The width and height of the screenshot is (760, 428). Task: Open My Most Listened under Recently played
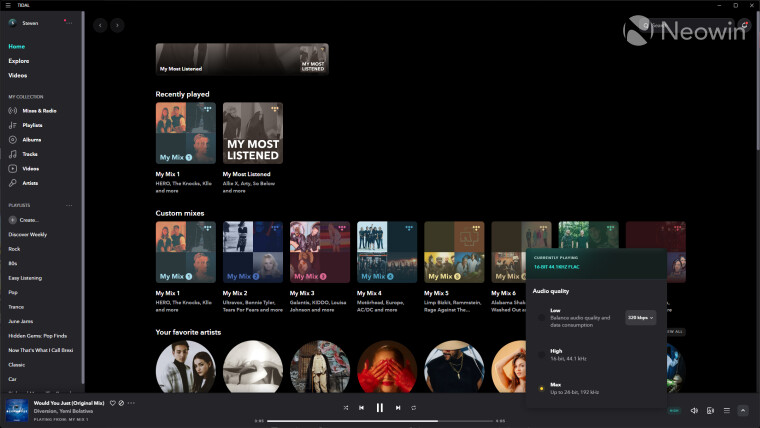[253, 133]
